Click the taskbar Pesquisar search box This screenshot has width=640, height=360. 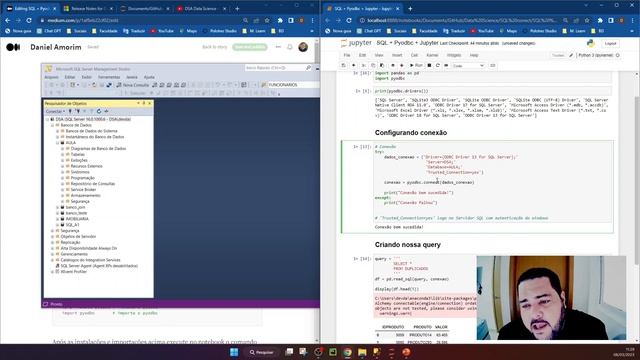click(262, 352)
